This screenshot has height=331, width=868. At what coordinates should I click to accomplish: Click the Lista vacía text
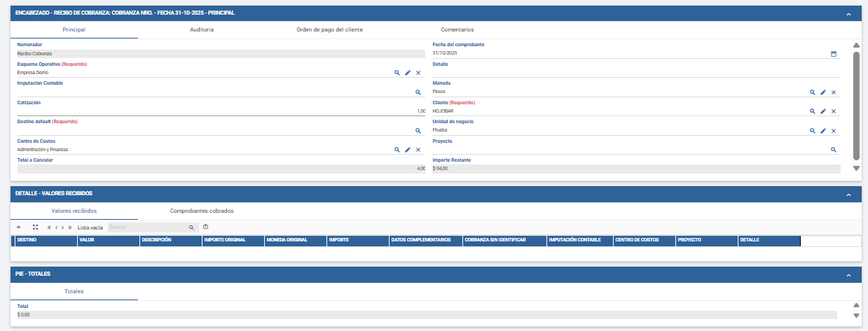tap(90, 227)
